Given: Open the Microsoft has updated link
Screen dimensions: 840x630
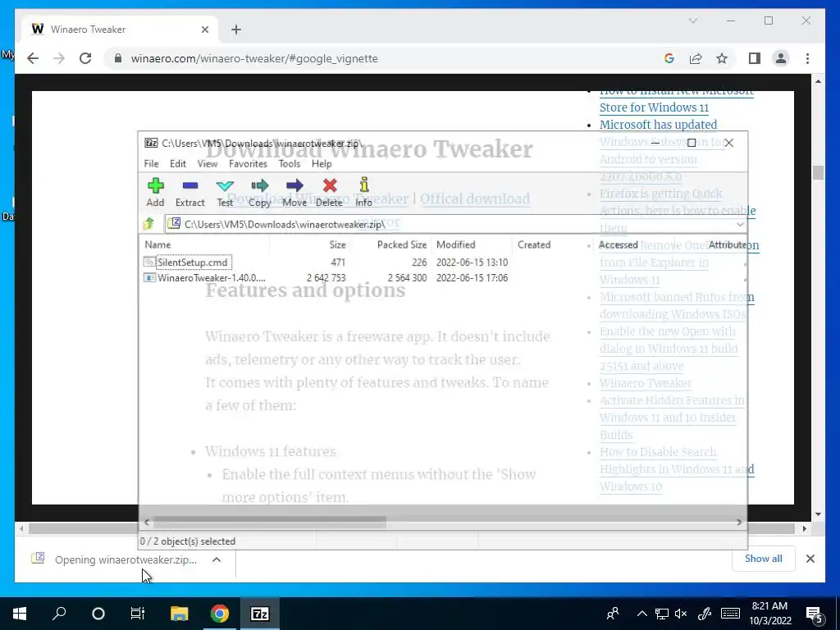Looking at the screenshot, I should tap(658, 125).
